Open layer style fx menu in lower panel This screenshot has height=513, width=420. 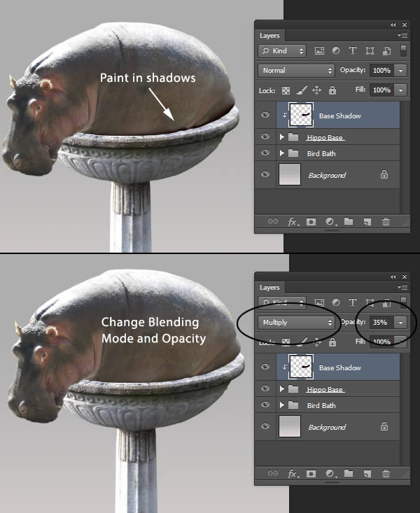(x=293, y=474)
